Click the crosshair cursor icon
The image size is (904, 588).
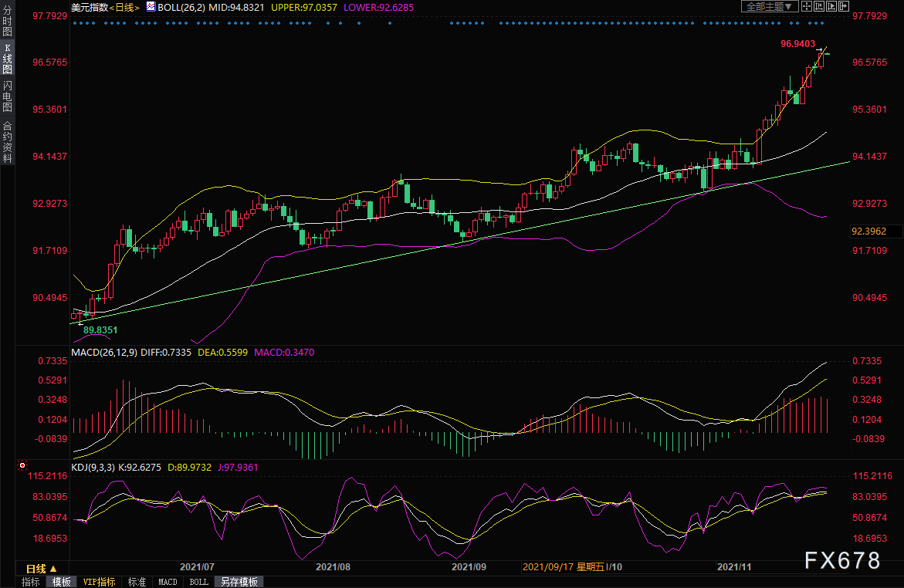[807, 6]
